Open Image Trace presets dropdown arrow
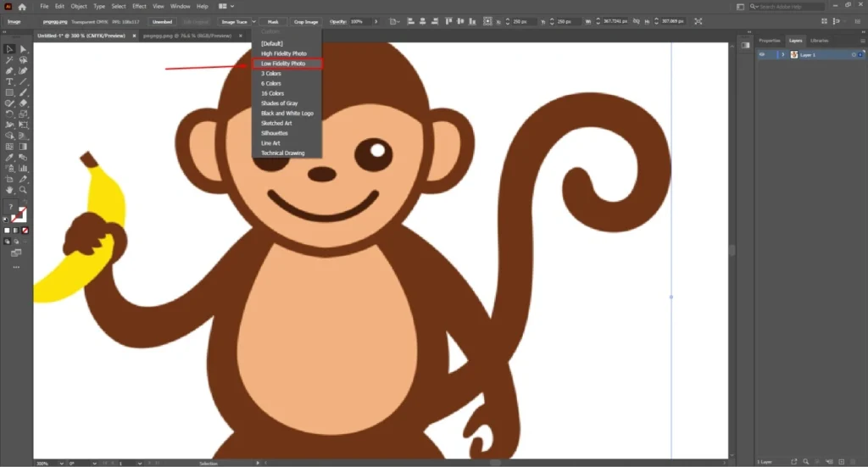868x467 pixels. 254,21
